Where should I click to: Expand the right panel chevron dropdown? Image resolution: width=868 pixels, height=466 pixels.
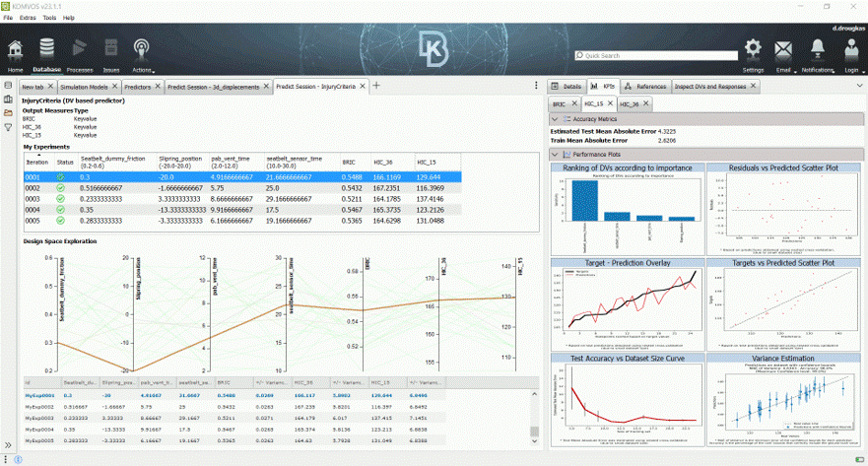tap(860, 86)
